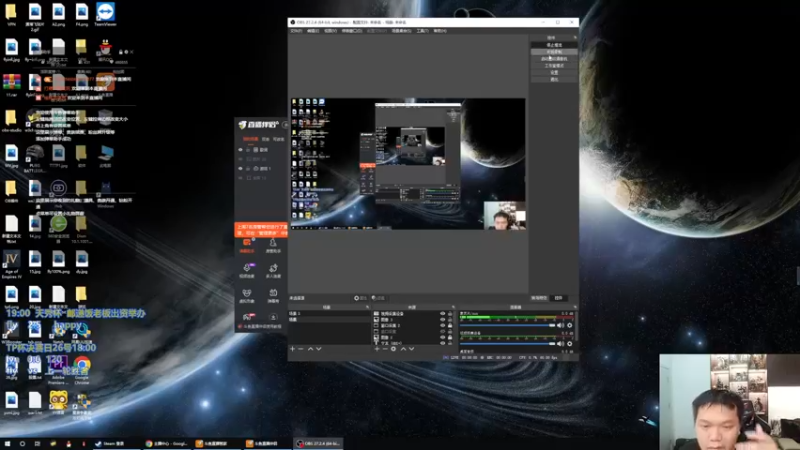Open the 停靠窗口(D) menu in OBS
This screenshot has height=450, width=800.
click(352, 31)
